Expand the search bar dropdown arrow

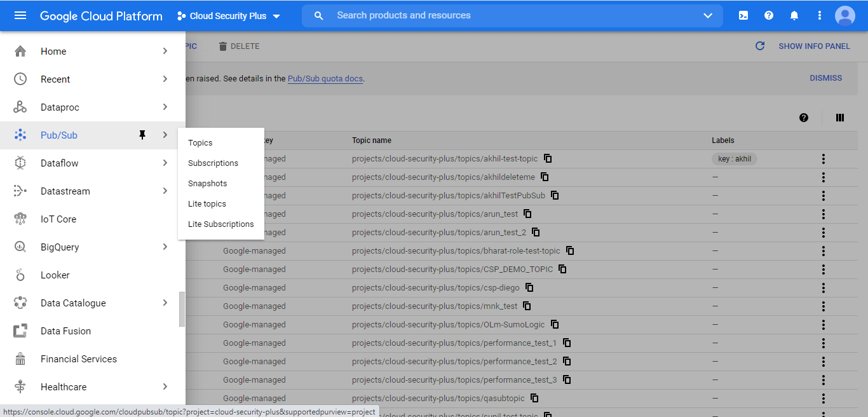tap(708, 16)
